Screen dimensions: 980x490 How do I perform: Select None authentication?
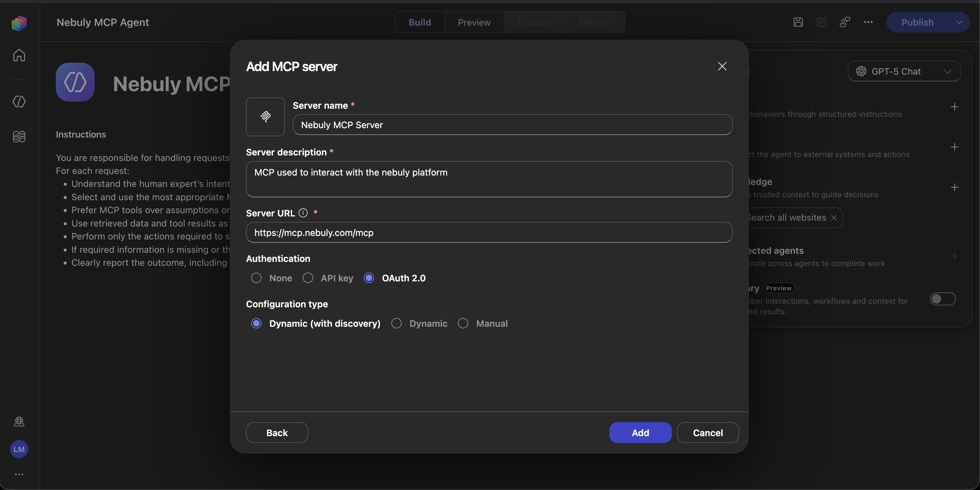(256, 278)
